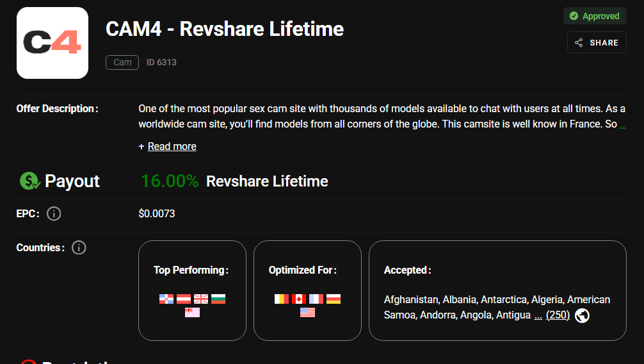Click the Accepted heading

[x=407, y=270]
